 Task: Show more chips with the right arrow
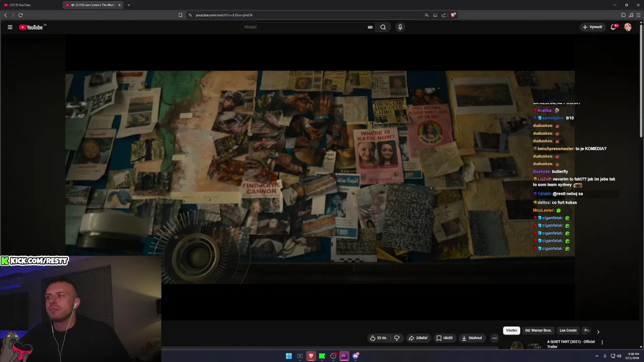click(x=598, y=331)
